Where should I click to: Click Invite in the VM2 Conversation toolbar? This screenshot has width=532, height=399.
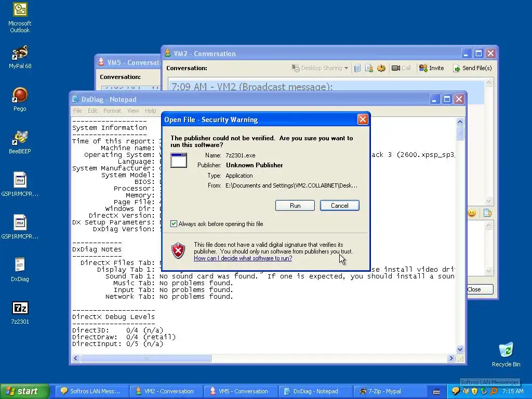coord(432,68)
